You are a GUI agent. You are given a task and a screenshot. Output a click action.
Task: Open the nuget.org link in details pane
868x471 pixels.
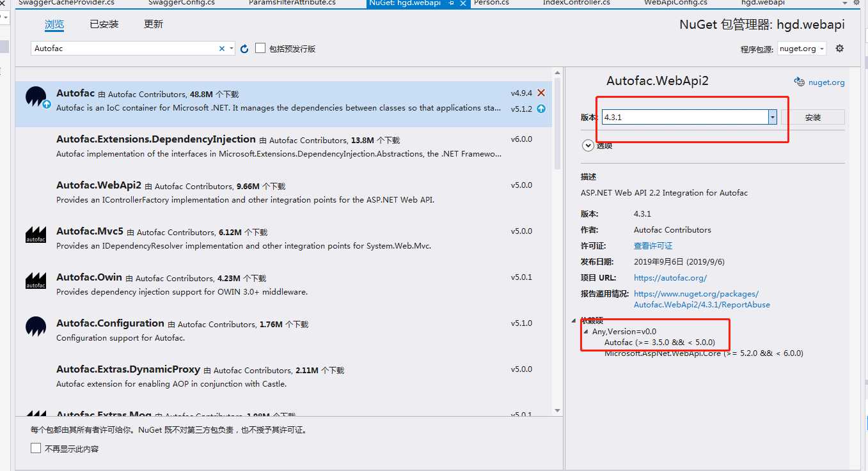point(826,82)
